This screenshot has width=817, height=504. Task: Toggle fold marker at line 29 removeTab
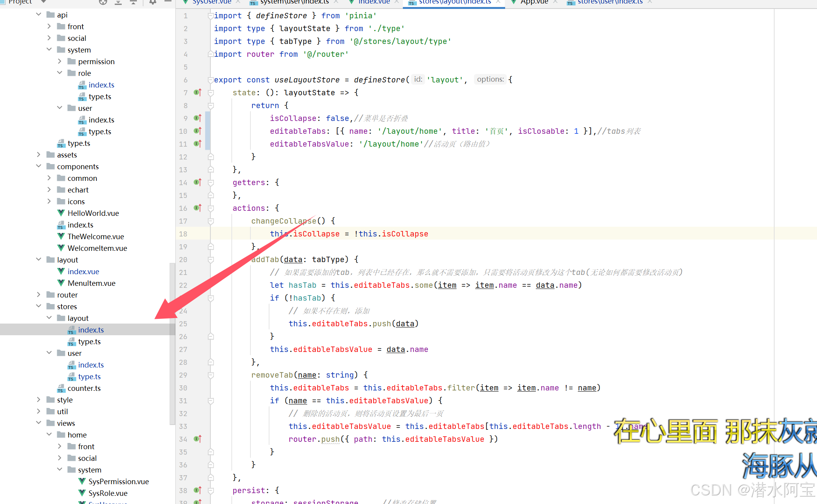click(x=211, y=375)
